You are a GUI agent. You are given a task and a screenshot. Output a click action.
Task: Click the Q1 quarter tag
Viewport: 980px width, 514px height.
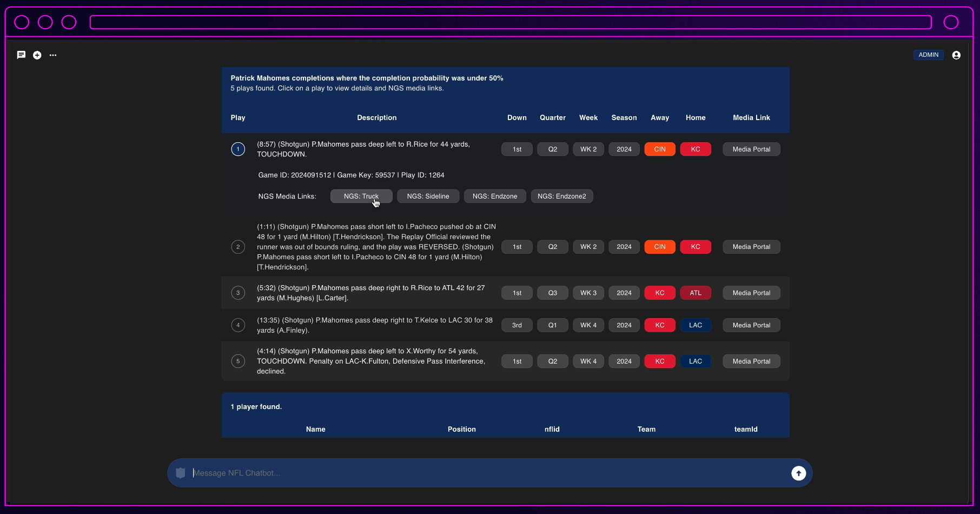point(553,325)
